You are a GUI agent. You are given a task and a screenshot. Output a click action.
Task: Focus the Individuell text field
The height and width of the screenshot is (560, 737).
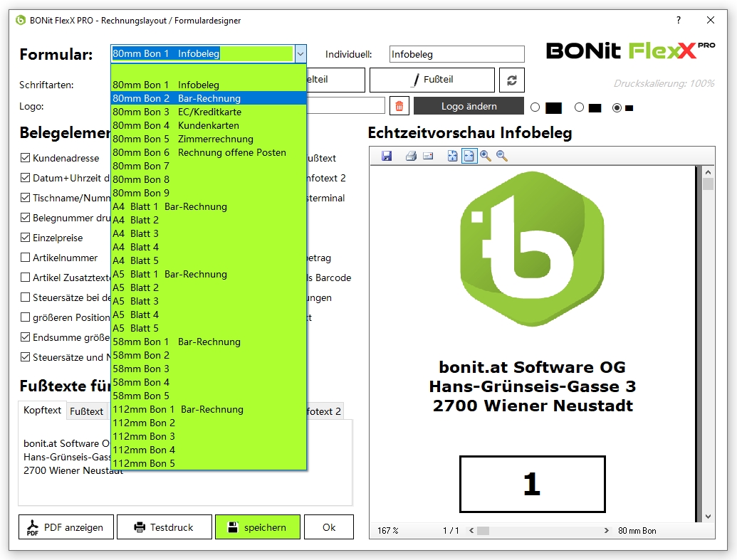click(x=457, y=54)
